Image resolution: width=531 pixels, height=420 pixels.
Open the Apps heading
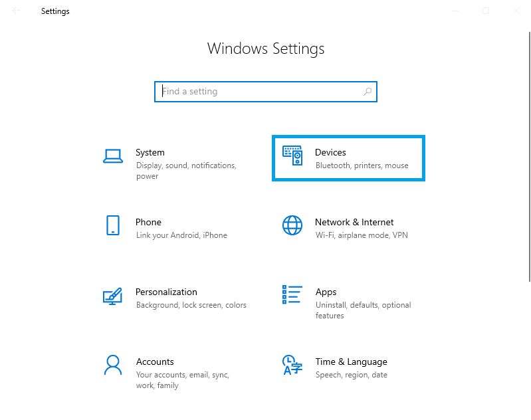(x=326, y=292)
